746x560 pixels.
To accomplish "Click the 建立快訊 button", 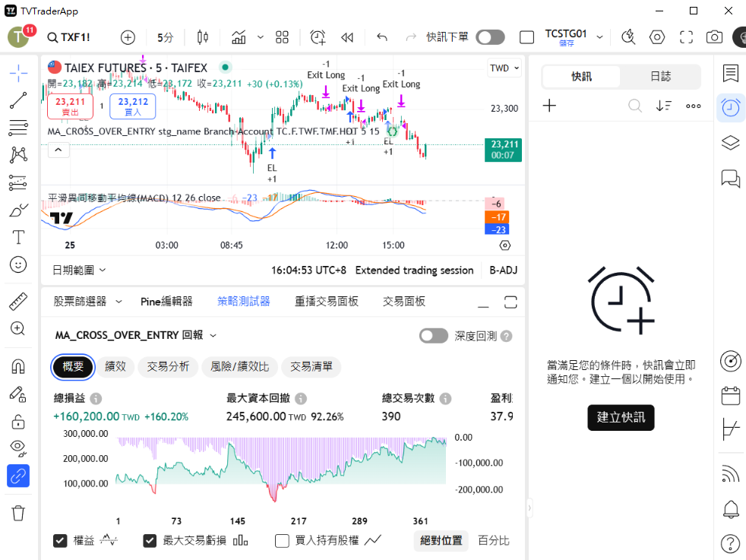I will pyautogui.click(x=621, y=417).
